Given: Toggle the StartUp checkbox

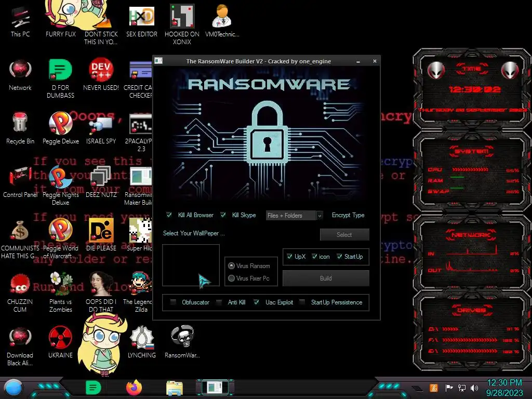Looking at the screenshot, I should [339, 257].
